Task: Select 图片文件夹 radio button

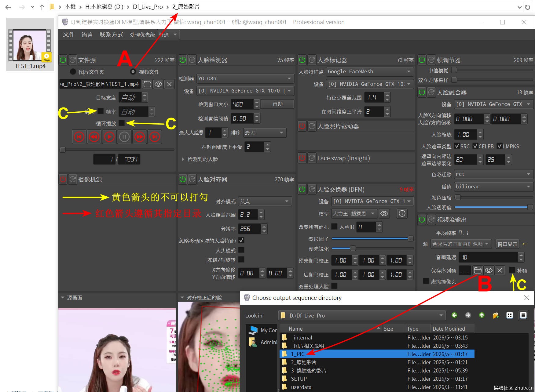Action: coord(73,72)
